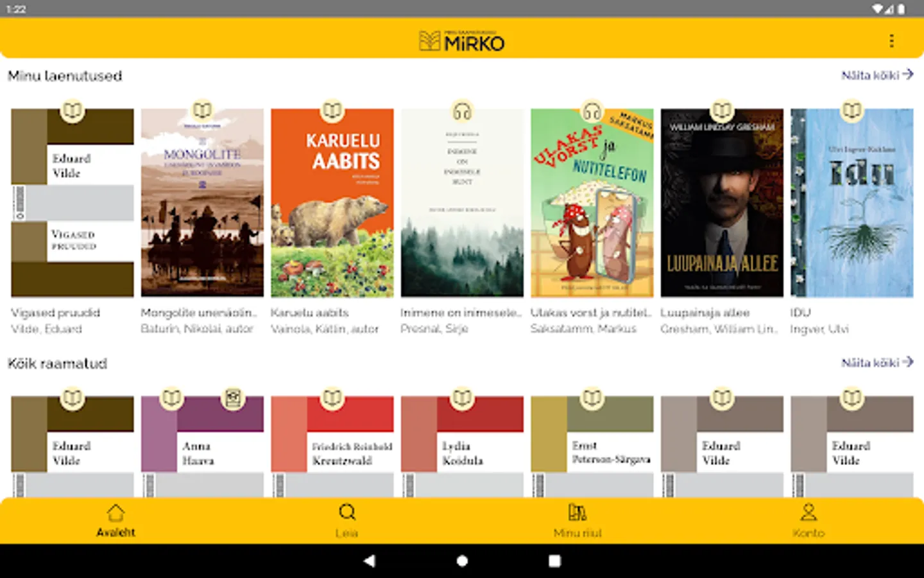Click author text Gresham, William Lin..
This screenshot has height=578, width=924.
point(719,329)
